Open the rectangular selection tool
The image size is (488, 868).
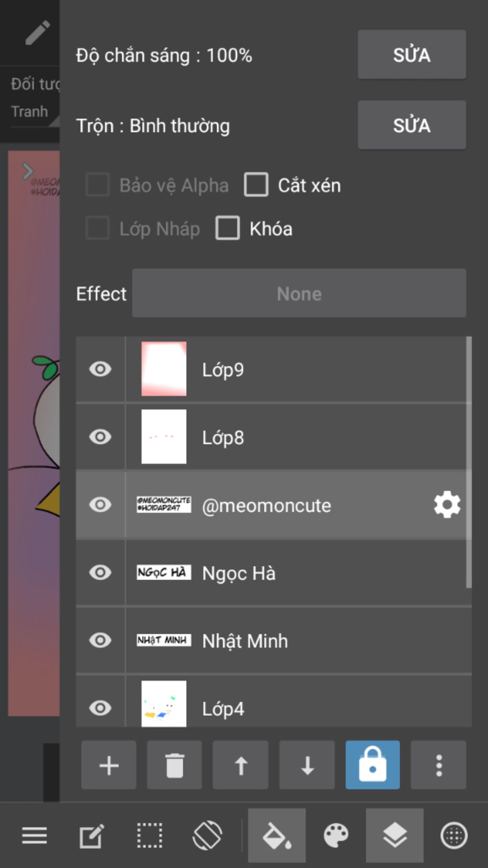click(x=150, y=836)
